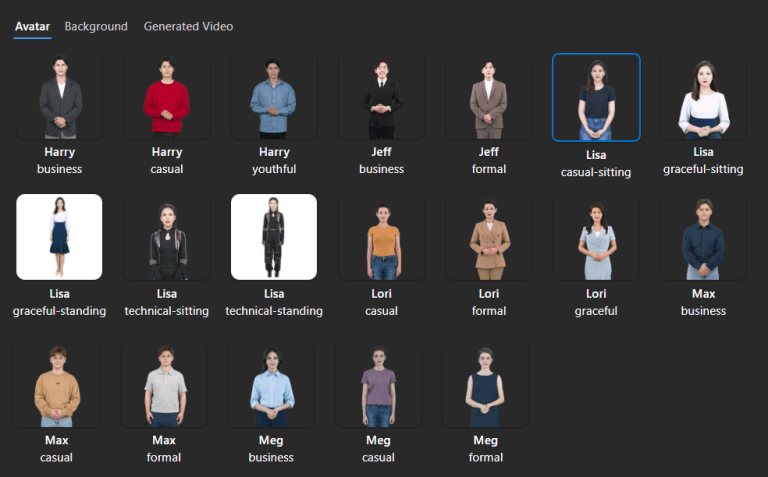This screenshot has width=768, height=477.
Task: Select the Jeff business avatar thumbnail
Action: pos(381,96)
